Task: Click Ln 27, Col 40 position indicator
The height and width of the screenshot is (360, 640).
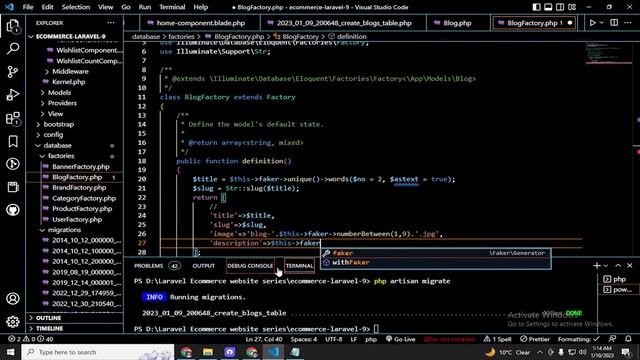Action: [x=264, y=339]
